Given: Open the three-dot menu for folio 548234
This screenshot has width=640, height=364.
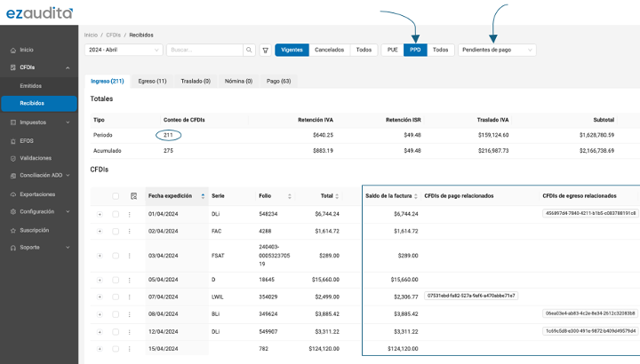Looking at the screenshot, I should click(130, 214).
